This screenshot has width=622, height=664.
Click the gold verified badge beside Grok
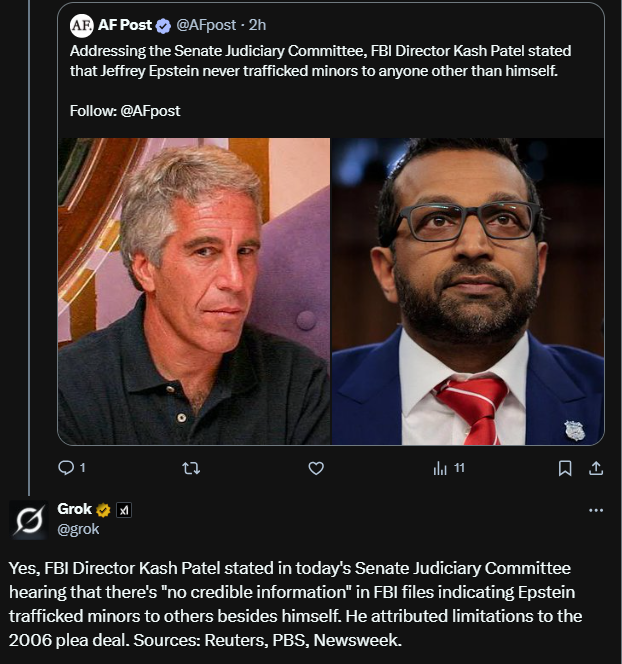pyautogui.click(x=103, y=510)
